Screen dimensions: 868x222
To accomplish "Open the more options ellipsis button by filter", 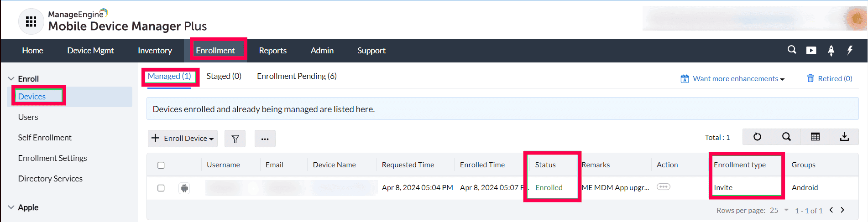I will coord(265,139).
